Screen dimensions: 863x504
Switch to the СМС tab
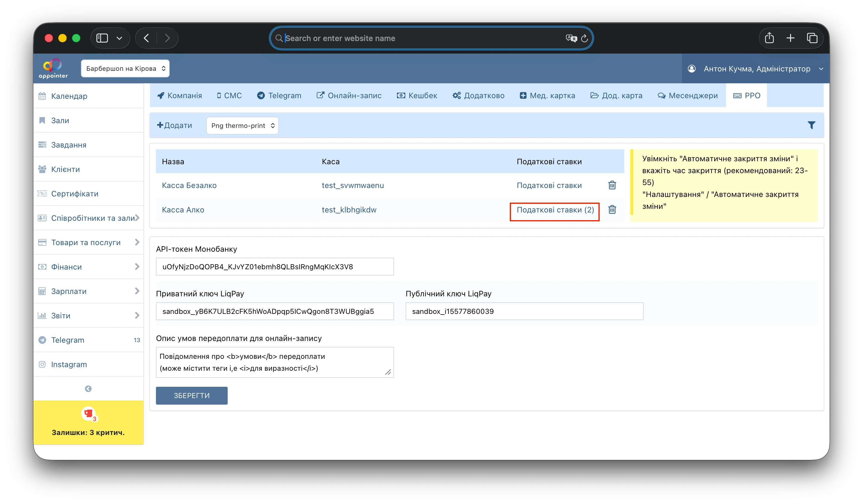[229, 95]
